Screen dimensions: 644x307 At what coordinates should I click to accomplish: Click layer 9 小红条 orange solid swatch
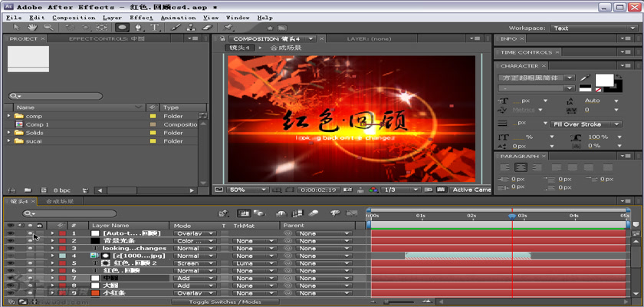95,293
